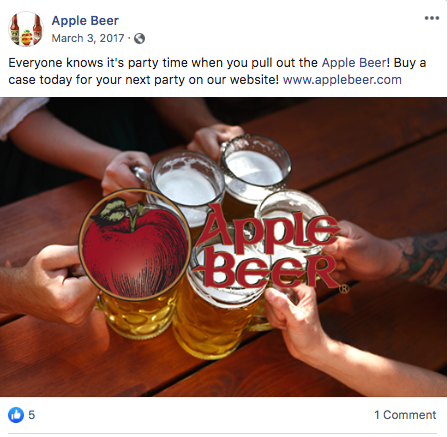This screenshot has width=448, height=437.
Task: Open the beer mugs post photo
Action: [x=223, y=247]
